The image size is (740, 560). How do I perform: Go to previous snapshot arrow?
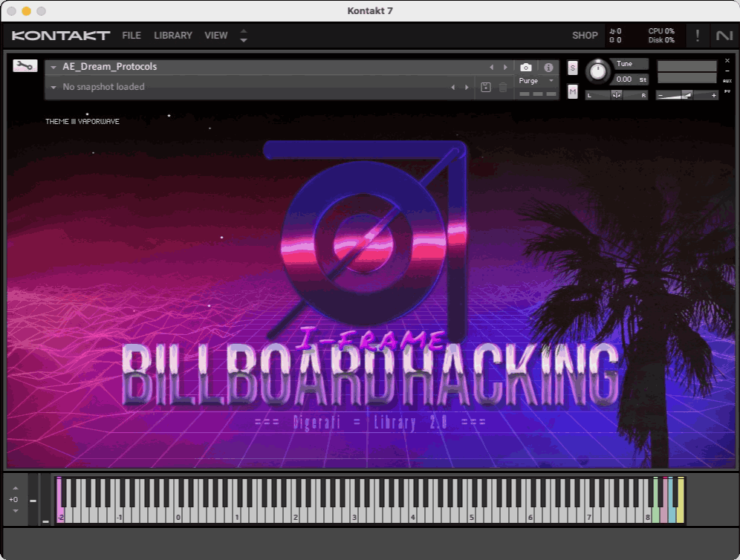click(453, 88)
